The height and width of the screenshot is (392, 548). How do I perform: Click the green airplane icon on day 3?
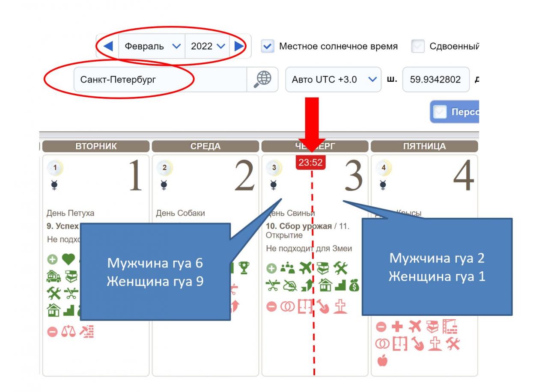tap(306, 268)
